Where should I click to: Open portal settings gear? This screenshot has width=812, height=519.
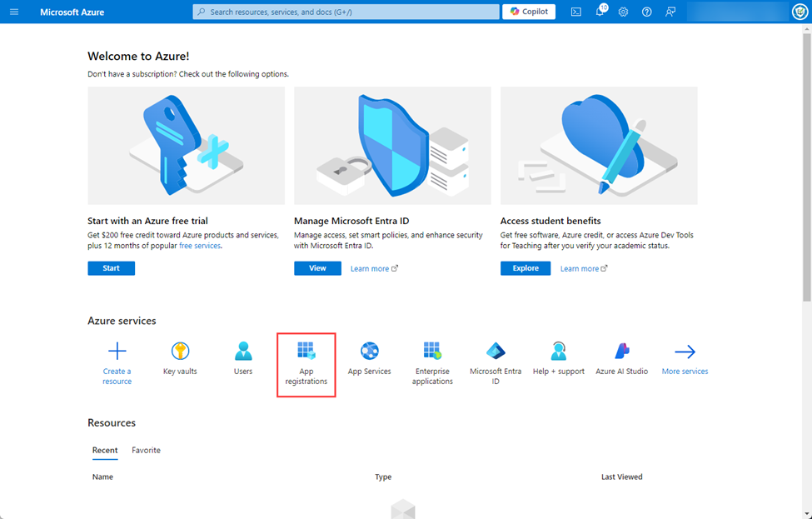click(622, 12)
